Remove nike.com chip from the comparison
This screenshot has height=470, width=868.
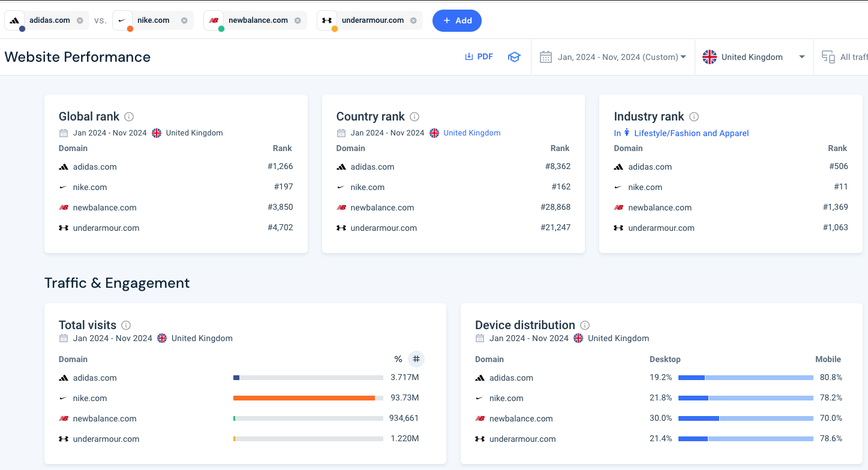[x=184, y=20]
